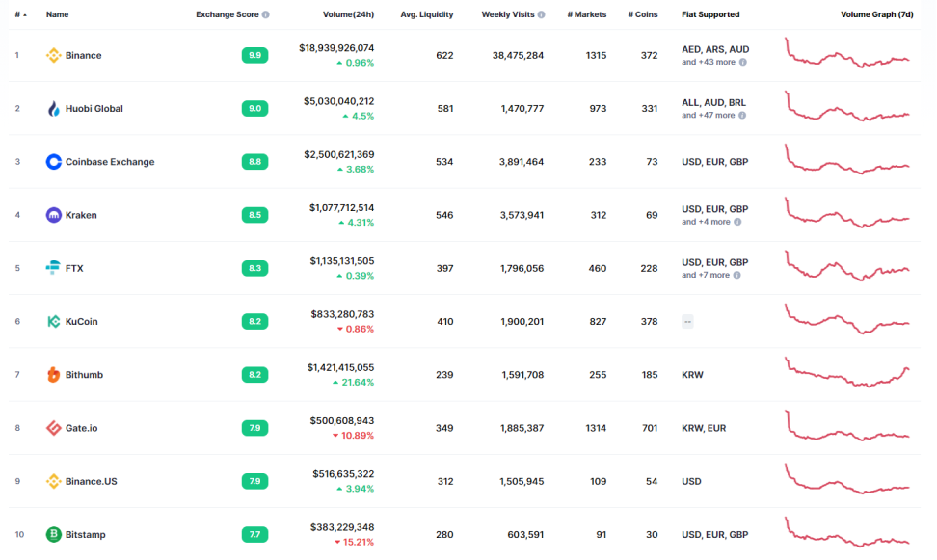Viewport: 937px width, 560px height.
Task: Select the KuCoin logo icon
Action: click(x=53, y=321)
